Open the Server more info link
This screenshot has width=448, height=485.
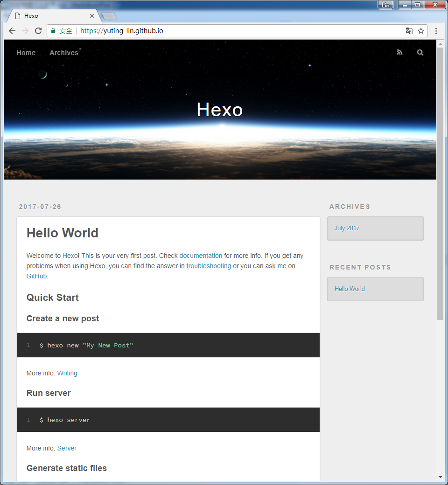[x=67, y=448]
